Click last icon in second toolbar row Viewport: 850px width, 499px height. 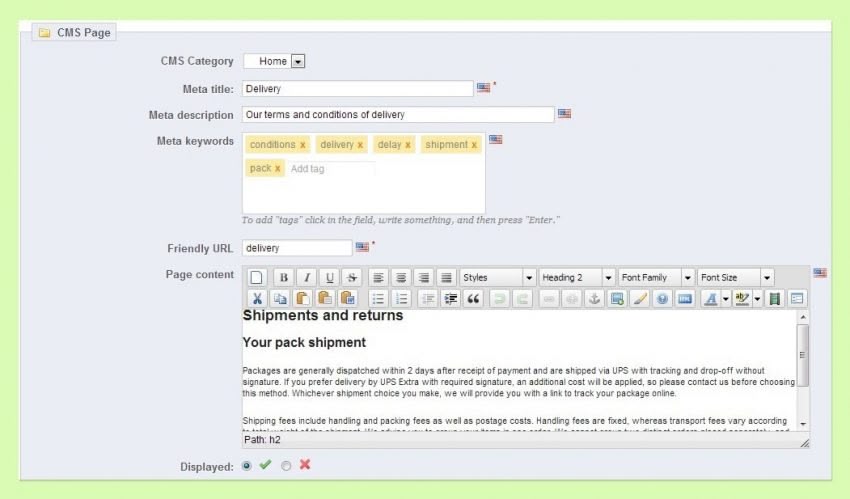click(797, 299)
